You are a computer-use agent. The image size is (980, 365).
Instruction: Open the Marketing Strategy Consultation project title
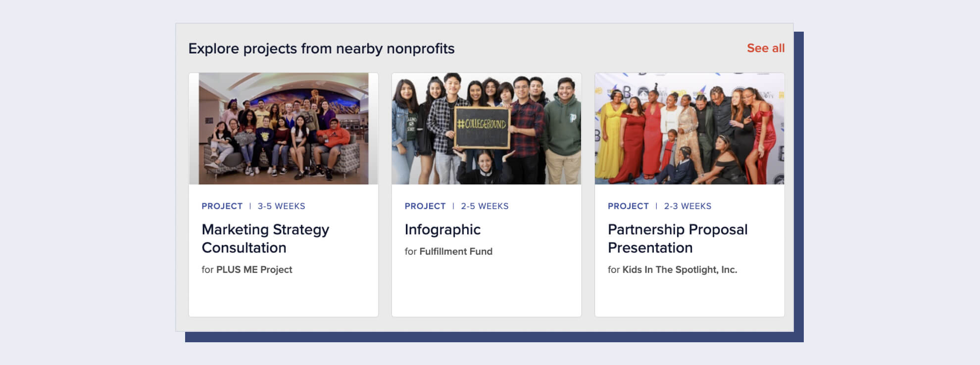[265, 238]
